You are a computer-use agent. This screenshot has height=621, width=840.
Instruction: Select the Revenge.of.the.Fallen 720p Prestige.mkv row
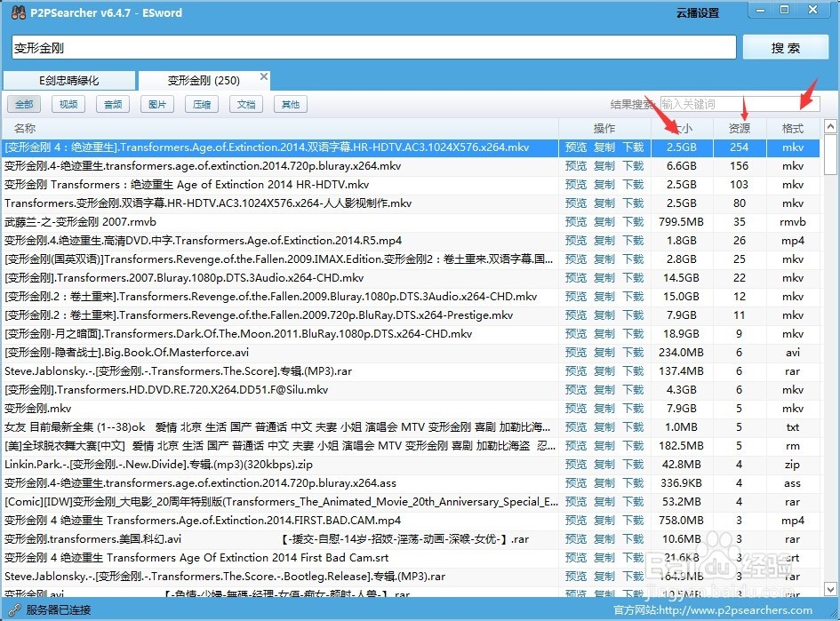[411, 315]
